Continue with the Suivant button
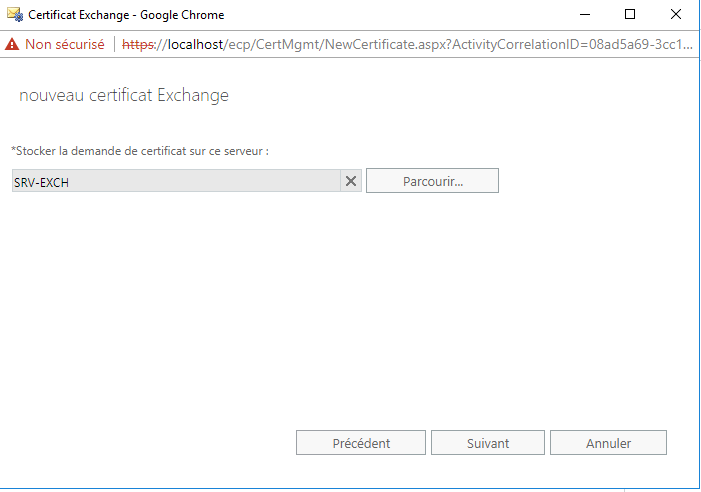701x492 pixels. pyautogui.click(x=488, y=443)
